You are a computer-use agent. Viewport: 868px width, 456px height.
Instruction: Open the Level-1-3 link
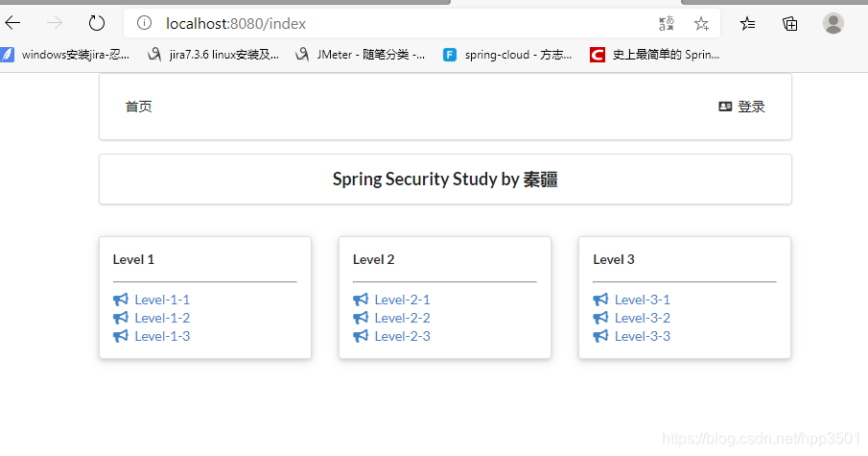pyautogui.click(x=162, y=336)
